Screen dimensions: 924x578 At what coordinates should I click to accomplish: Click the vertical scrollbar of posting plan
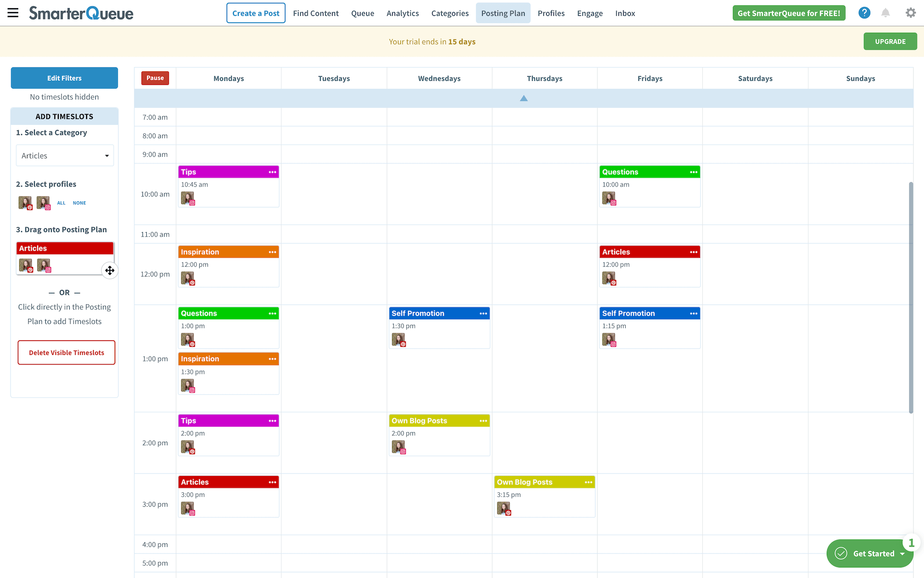click(911, 297)
